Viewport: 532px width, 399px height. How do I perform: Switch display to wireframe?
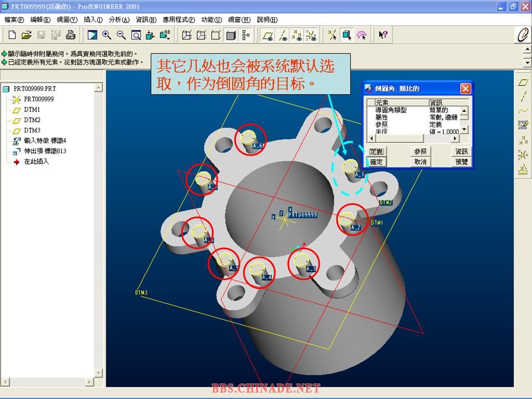[x=187, y=35]
